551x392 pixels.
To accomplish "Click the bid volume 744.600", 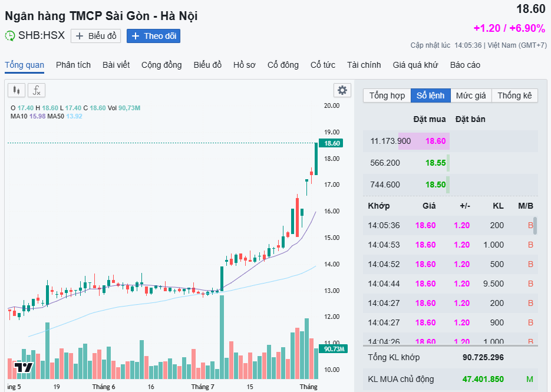I will [385, 185].
